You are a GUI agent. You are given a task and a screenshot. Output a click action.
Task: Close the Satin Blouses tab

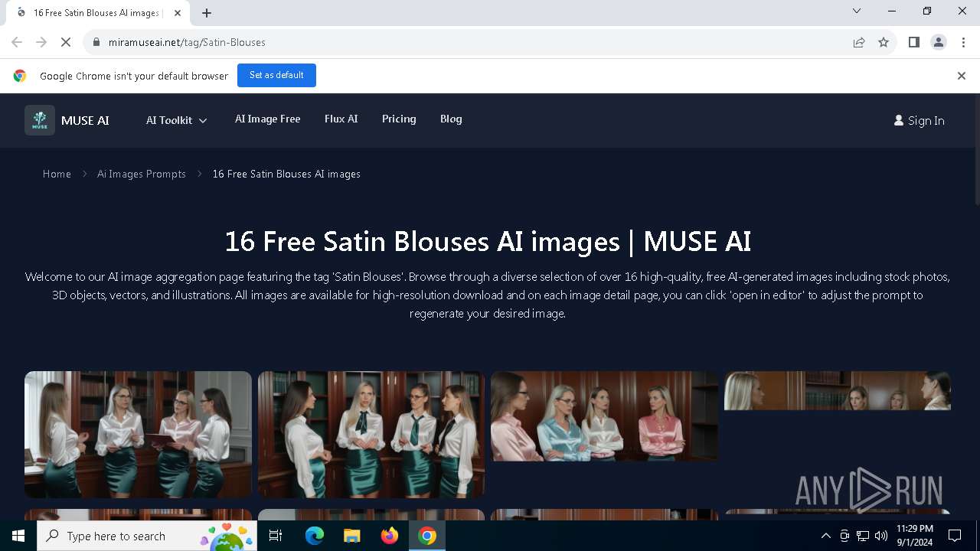(x=178, y=12)
